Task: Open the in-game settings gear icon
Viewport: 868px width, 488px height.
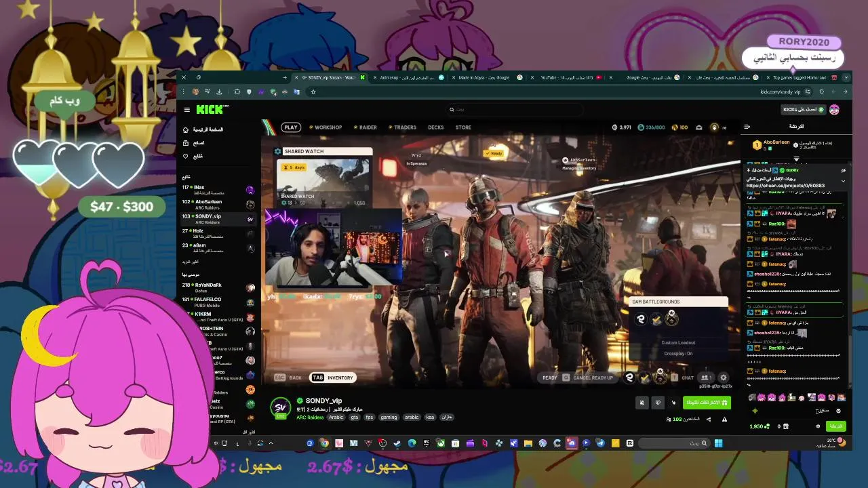Action: [x=724, y=378]
